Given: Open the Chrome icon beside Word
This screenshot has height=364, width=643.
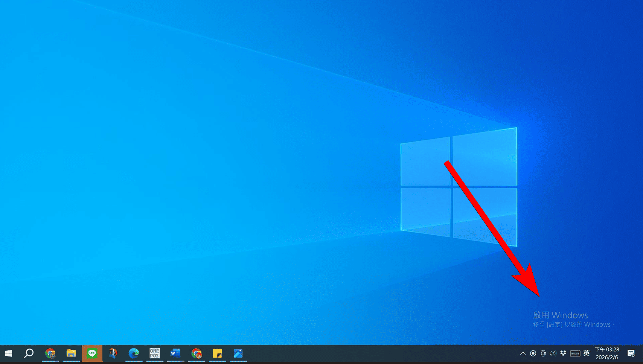Looking at the screenshot, I should click(197, 353).
